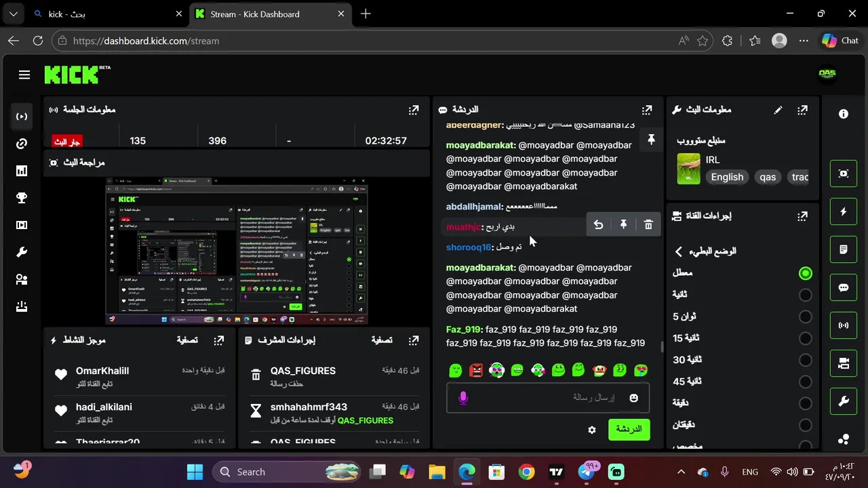The height and width of the screenshot is (488, 868).
Task: Click the English stream tag
Action: (727, 177)
